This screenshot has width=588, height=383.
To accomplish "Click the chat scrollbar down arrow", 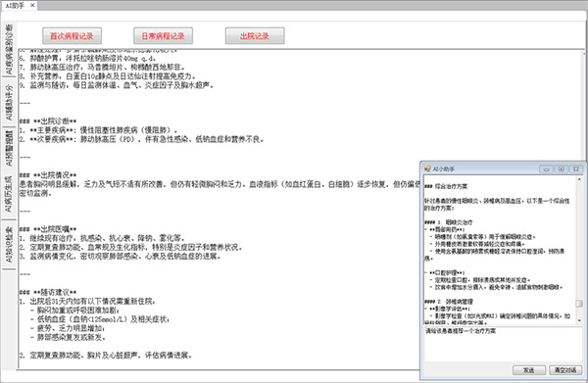I will (579, 320).
